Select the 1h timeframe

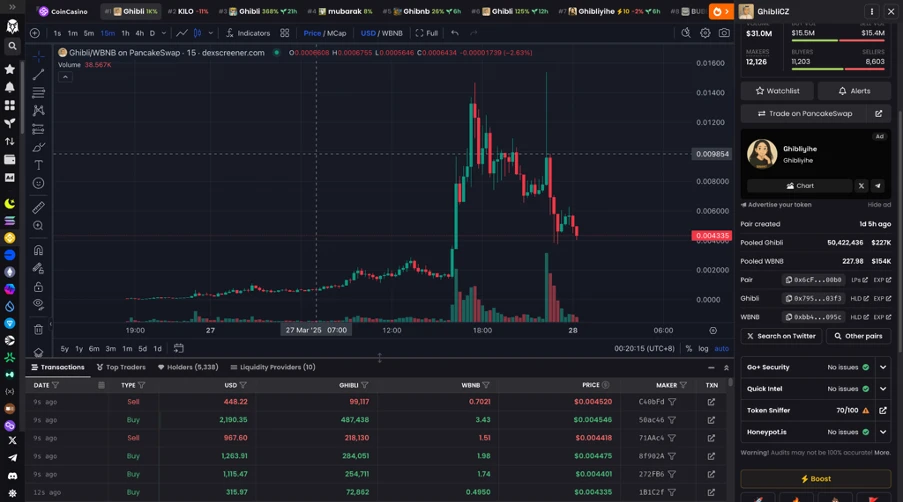(x=125, y=33)
